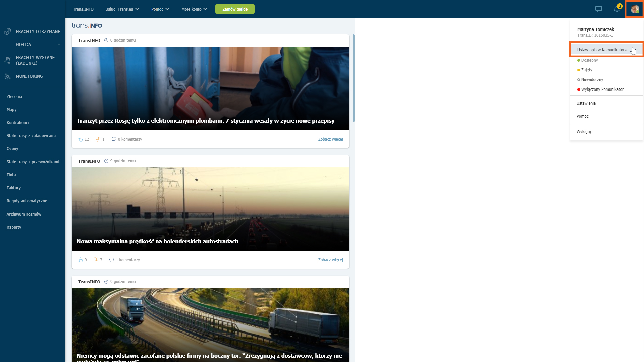
Task: Click the news feed vertical scrollbar
Action: [x=353, y=78]
